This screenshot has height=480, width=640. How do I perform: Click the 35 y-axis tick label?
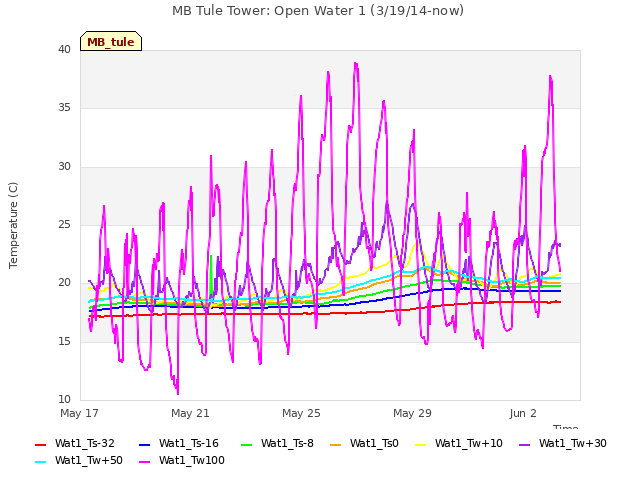[x=64, y=107]
